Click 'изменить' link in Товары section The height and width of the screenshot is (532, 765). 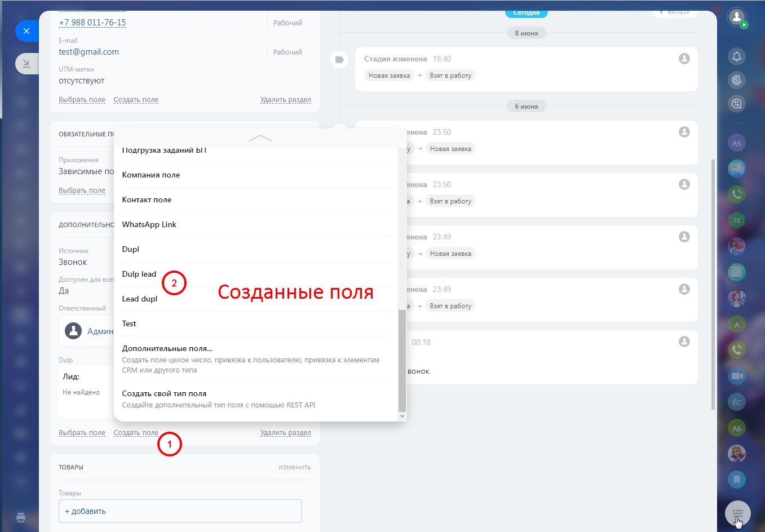(x=294, y=467)
